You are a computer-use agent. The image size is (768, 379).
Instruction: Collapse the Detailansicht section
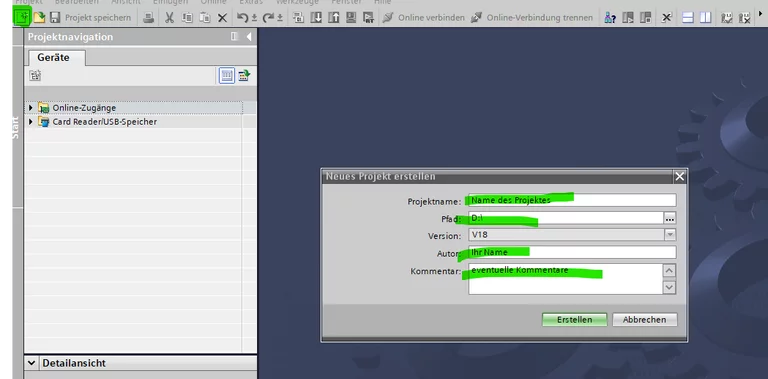[31, 363]
